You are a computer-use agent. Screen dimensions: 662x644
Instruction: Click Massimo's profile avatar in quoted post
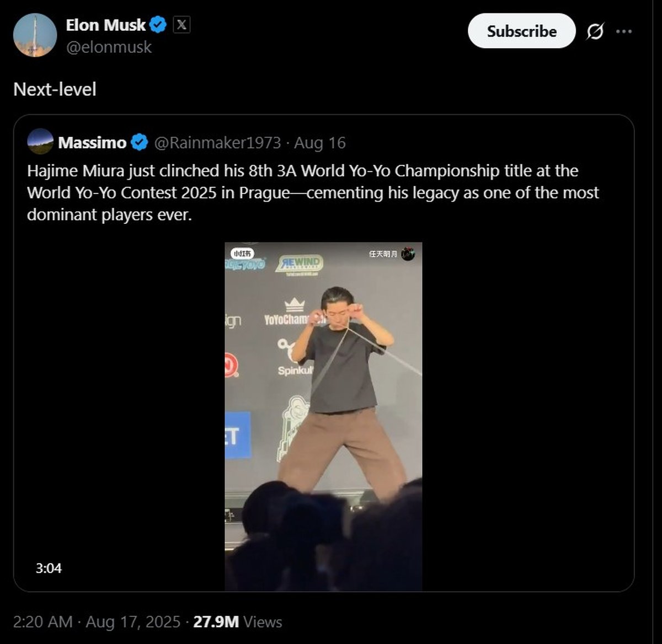[x=40, y=142]
